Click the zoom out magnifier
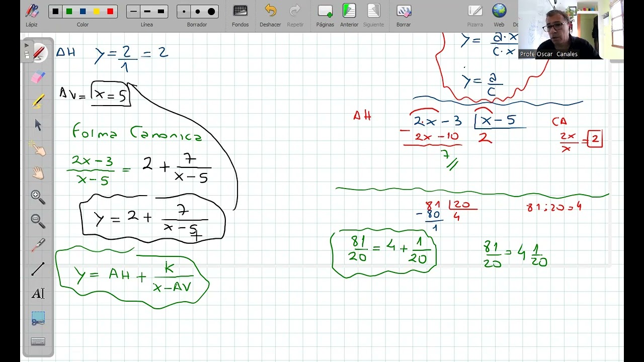This screenshot has height=362, width=644. click(x=38, y=221)
